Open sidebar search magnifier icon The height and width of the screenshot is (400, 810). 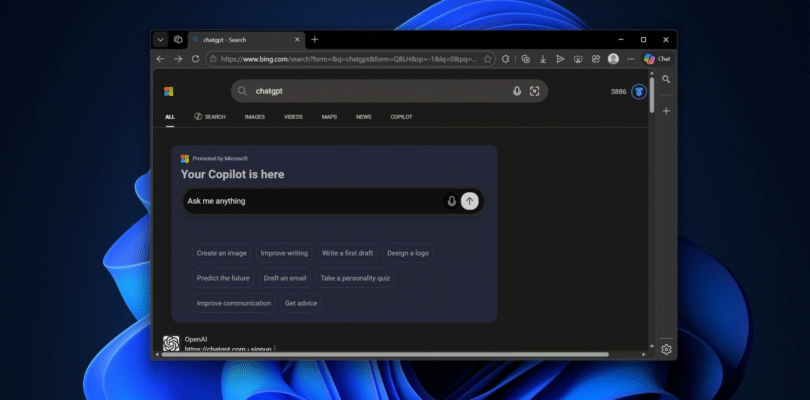click(666, 80)
